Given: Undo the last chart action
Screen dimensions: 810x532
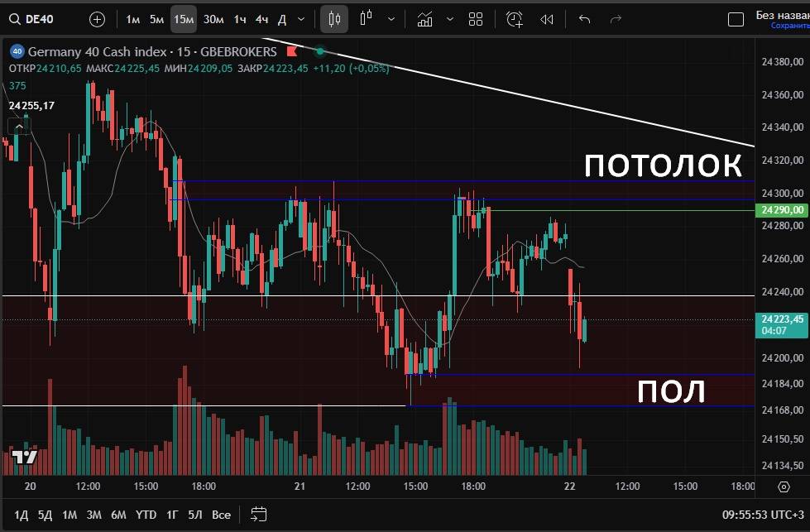Looking at the screenshot, I should coord(585,19).
